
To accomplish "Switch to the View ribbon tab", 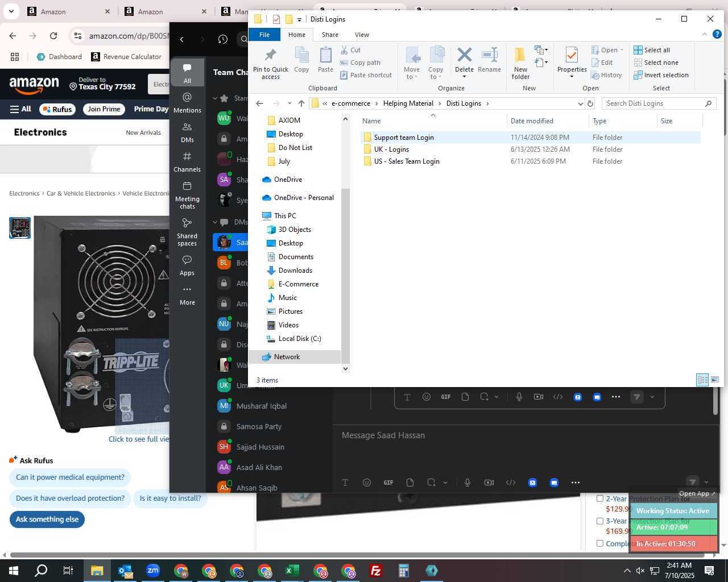I will coord(362,35).
